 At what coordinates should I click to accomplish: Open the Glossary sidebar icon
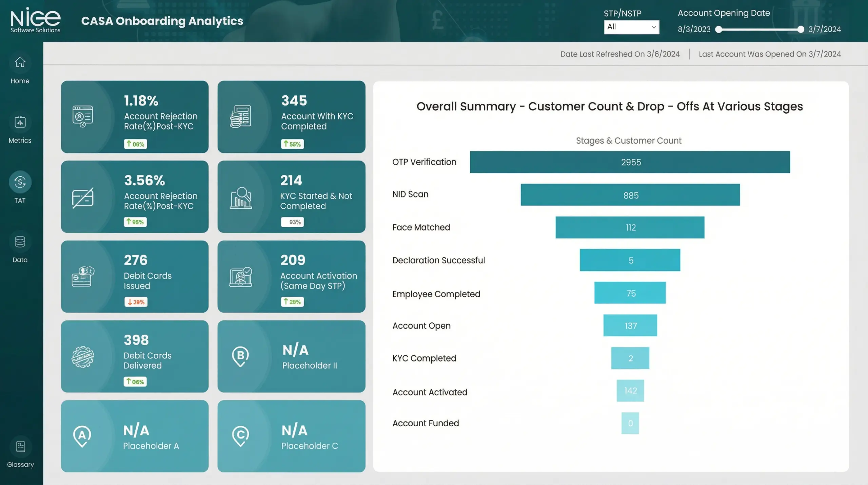pos(20,447)
